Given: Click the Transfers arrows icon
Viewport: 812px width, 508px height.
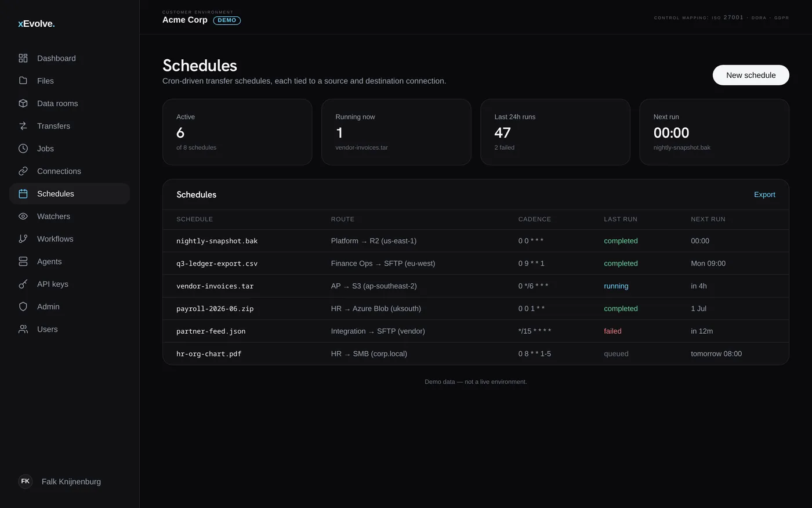Looking at the screenshot, I should [x=23, y=126].
